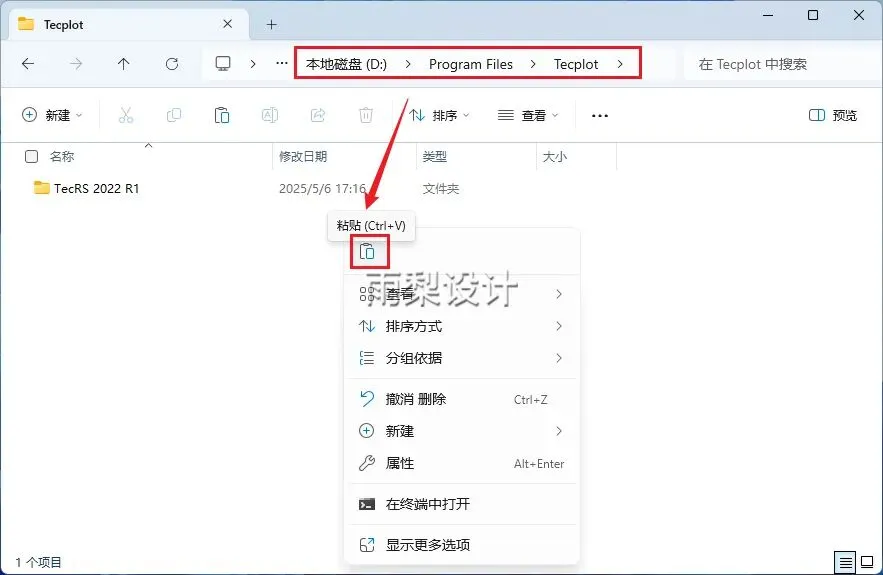Image resolution: width=883 pixels, height=575 pixels.
Task: Choose 撤消 删除 in context menu
Action: pyautogui.click(x=462, y=399)
